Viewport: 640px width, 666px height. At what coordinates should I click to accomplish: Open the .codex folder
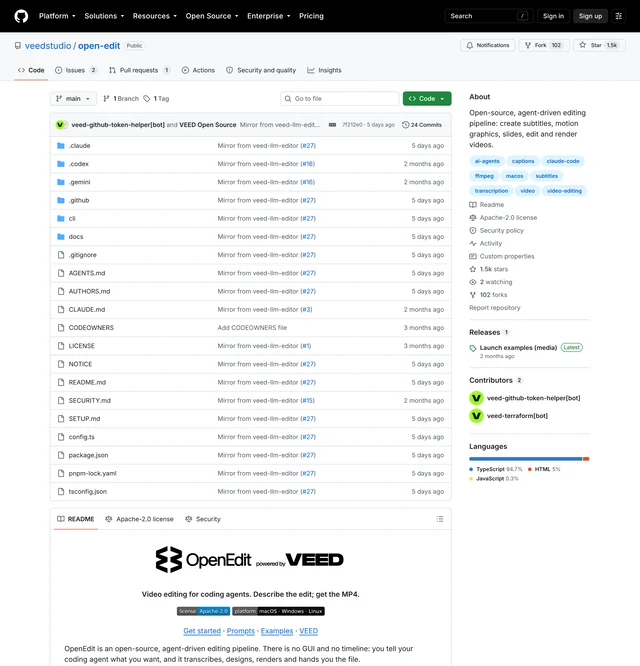pos(79,164)
